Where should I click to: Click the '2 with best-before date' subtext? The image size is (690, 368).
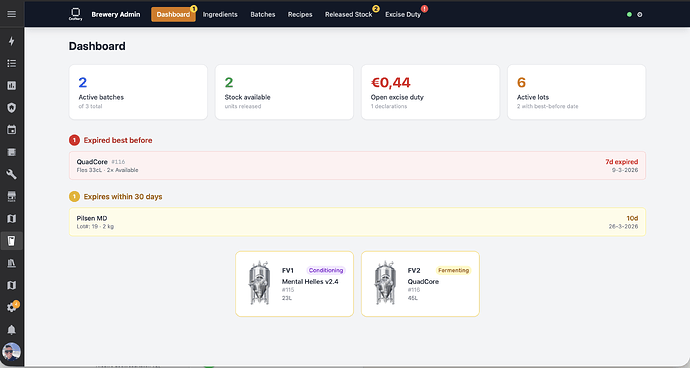[x=547, y=106]
